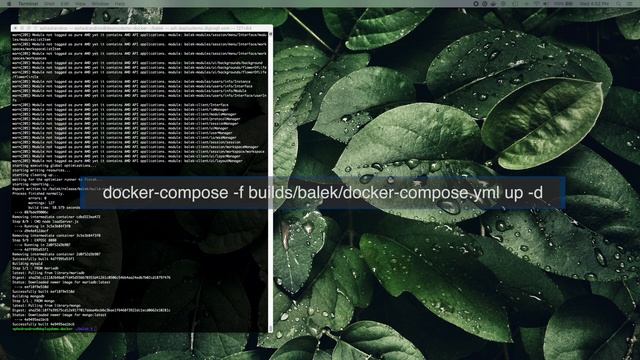Click the 'Step 9/9 : EXPOSE 8080' line
This screenshot has width=640, height=360.
pos(35,240)
